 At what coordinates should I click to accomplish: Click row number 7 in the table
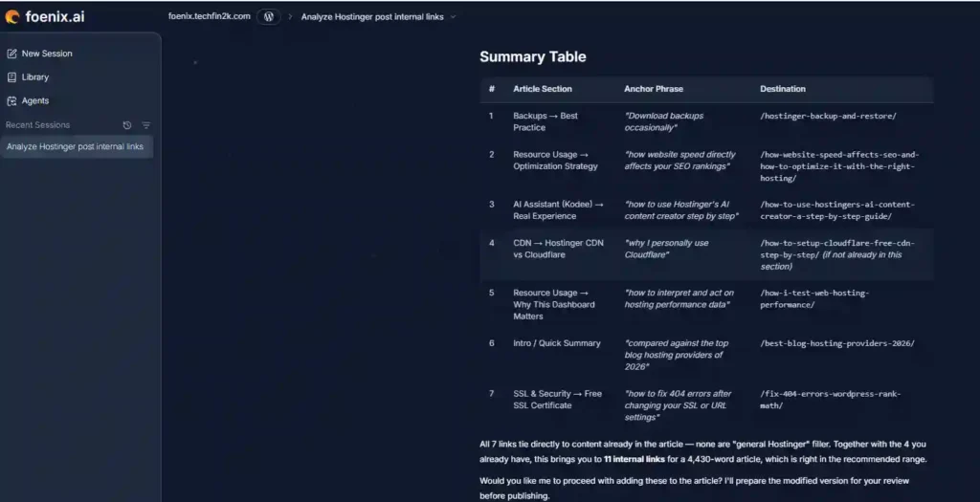491,394
